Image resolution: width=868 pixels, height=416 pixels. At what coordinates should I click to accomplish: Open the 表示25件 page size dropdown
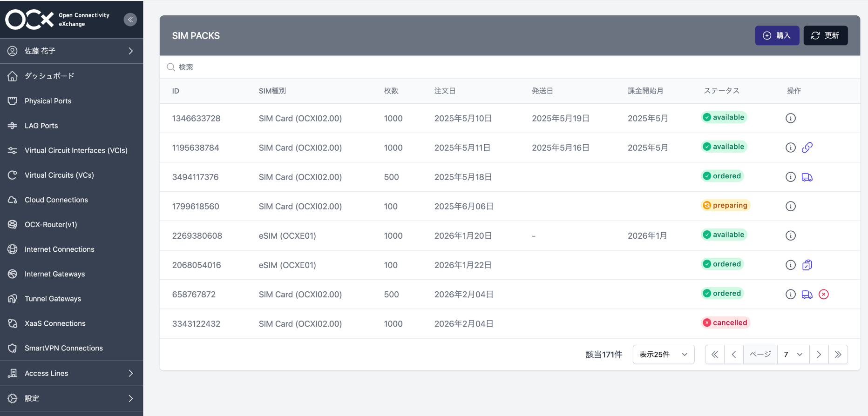coord(663,355)
